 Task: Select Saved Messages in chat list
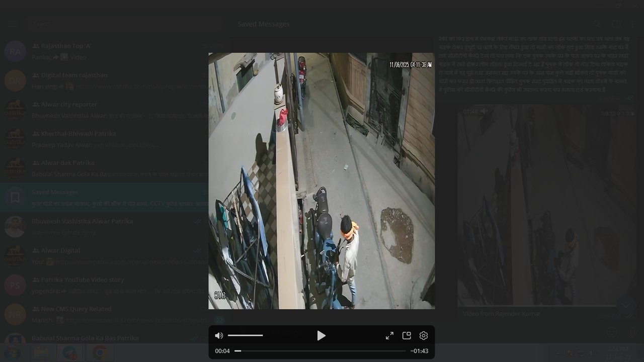[115, 197]
